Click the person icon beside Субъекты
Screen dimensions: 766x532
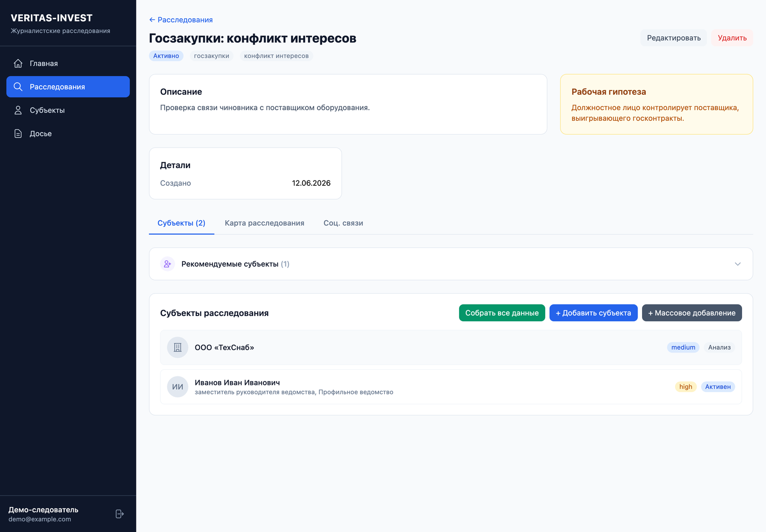click(x=18, y=110)
